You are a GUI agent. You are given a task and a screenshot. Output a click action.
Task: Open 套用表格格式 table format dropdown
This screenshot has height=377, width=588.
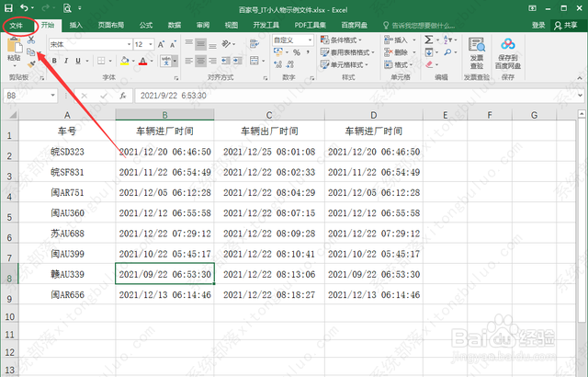347,52
